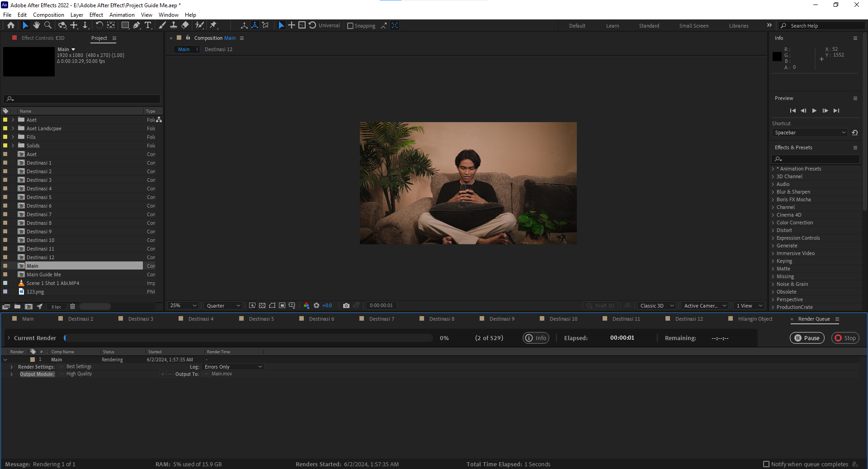
Task: Open the Quarter resolution dropdown
Action: tap(223, 306)
